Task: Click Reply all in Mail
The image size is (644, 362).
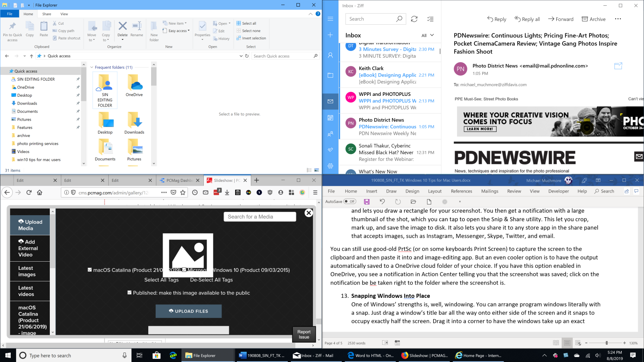Action: click(527, 19)
